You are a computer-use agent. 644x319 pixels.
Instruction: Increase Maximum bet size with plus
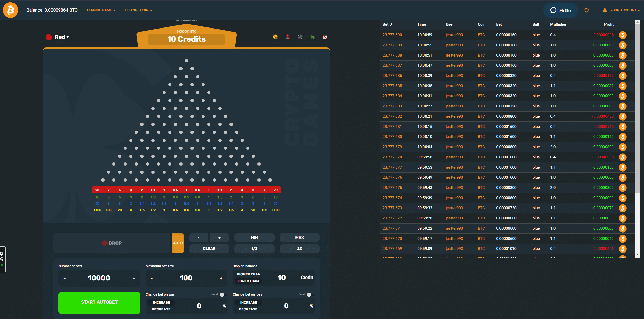pyautogui.click(x=221, y=278)
